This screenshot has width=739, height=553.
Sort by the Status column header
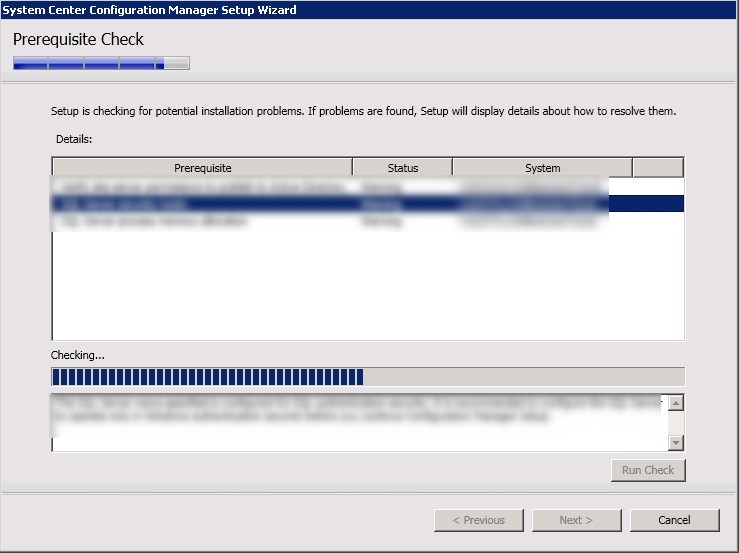click(x=402, y=168)
